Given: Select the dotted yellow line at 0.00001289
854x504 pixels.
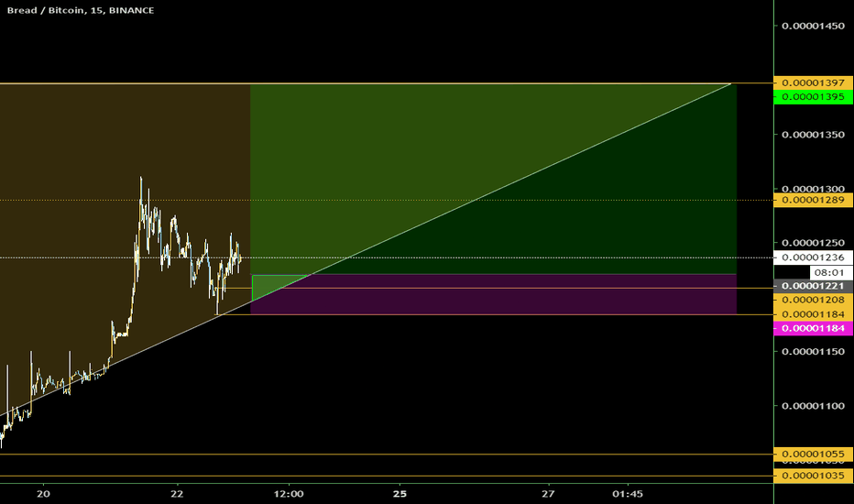Looking at the screenshot, I should tap(387, 200).
